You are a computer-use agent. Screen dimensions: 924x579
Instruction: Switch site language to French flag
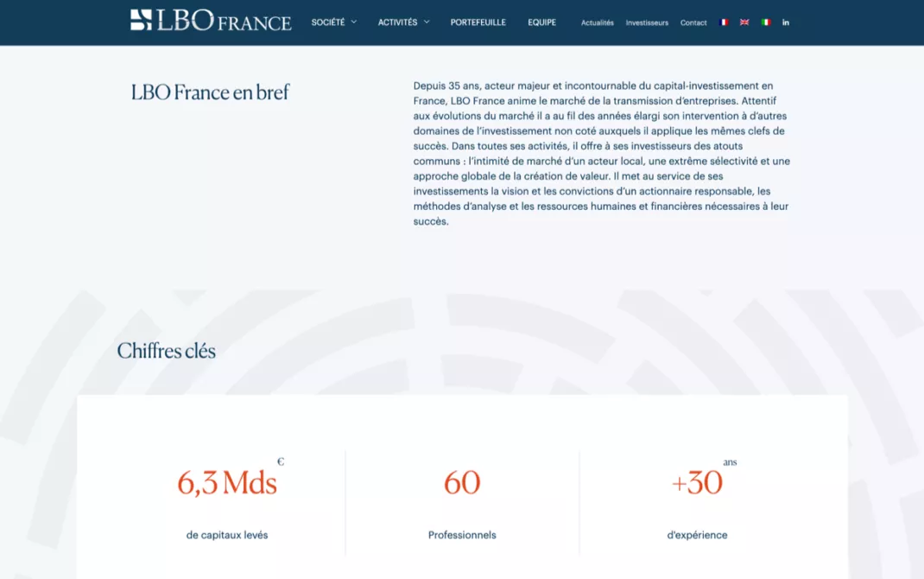[x=724, y=22]
